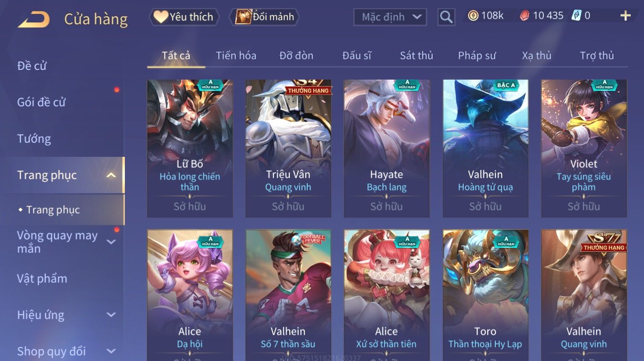
Task: Click the back arrow icon
Action: point(34,19)
